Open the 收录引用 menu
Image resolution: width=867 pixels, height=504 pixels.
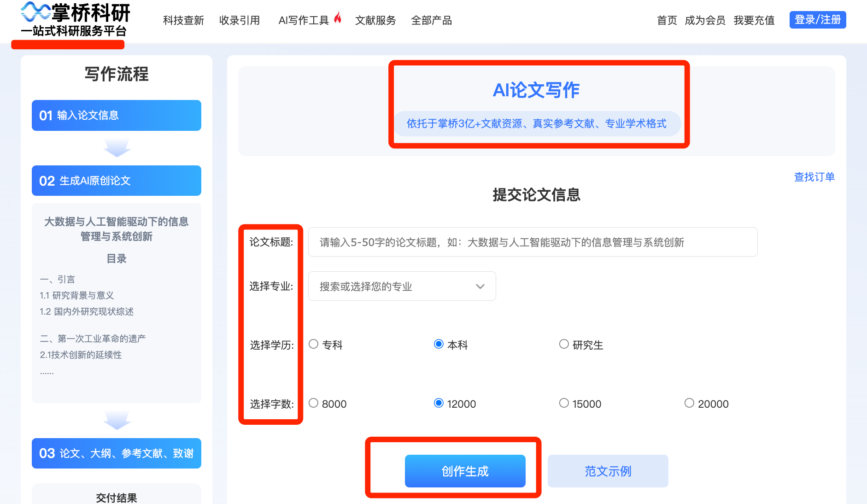(x=240, y=20)
